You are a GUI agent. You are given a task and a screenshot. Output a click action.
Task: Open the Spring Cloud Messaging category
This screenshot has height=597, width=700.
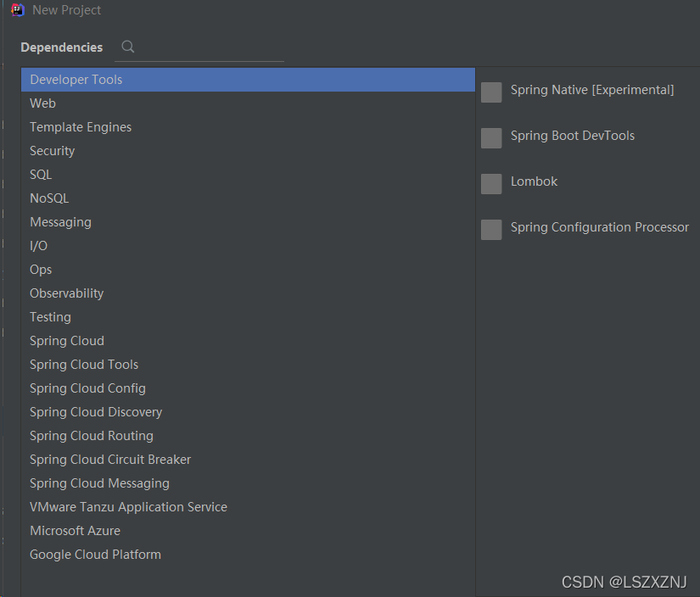248,483
